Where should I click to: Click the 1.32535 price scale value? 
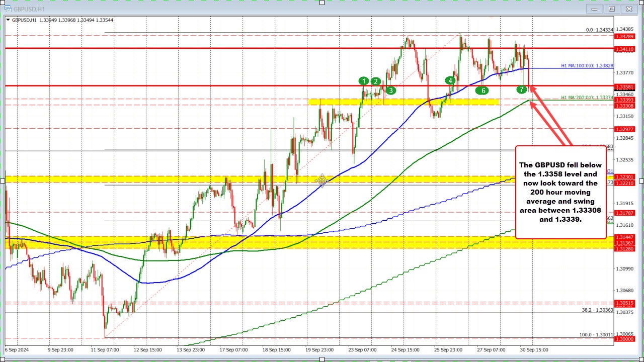[624, 160]
